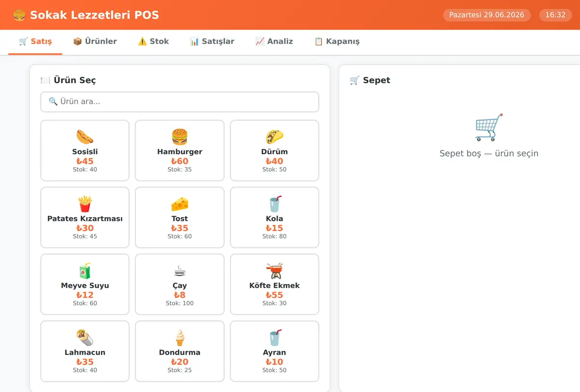Click the Dürüm taco icon
The image size is (580, 392).
275,137
